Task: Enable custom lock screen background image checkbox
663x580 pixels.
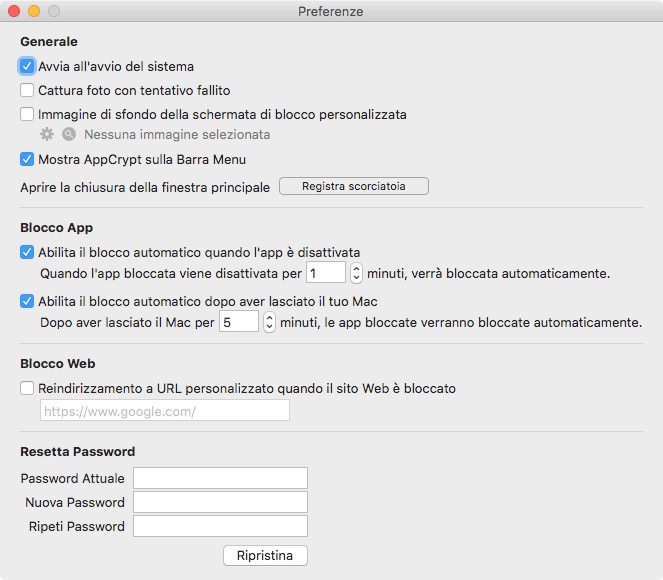Action: [x=27, y=114]
